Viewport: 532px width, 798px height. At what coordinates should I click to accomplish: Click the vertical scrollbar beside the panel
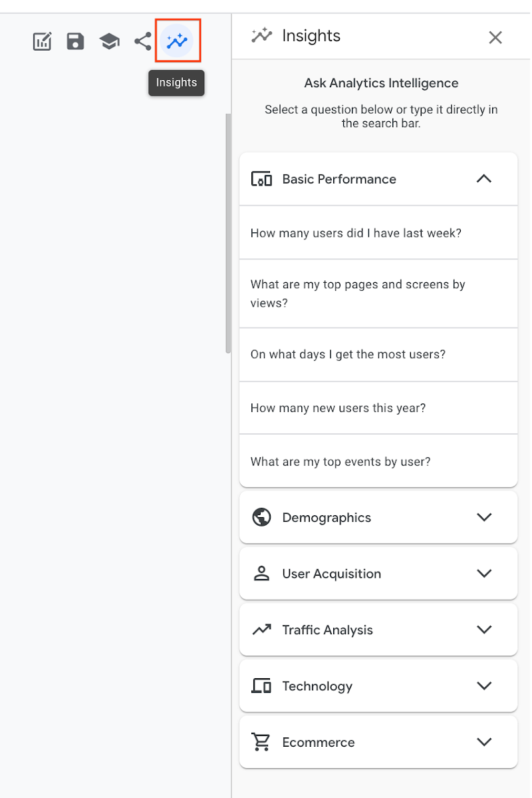click(228, 233)
